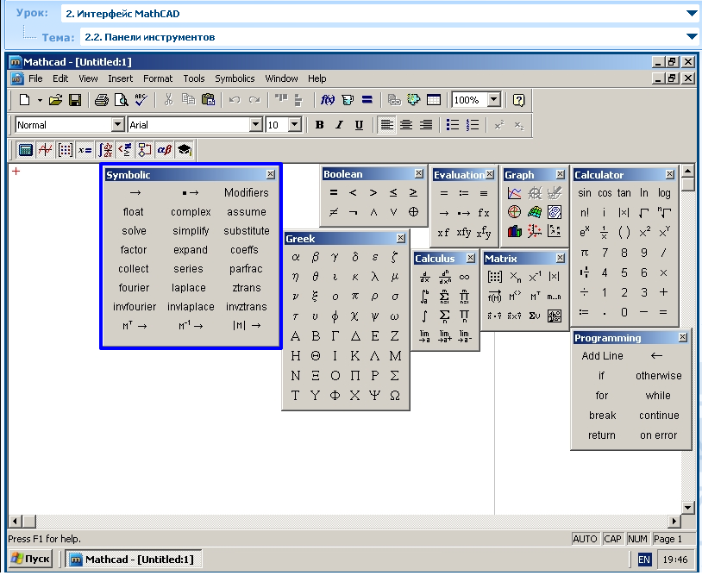This screenshot has height=588, width=702.
Task: Toggle Italic formatting
Action: click(x=339, y=125)
